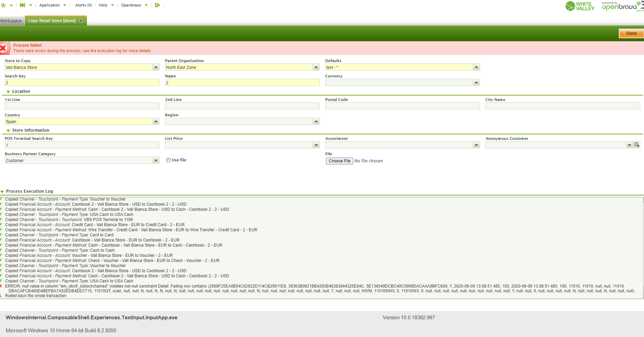Click the quick launch fast-forward icon
644x337 pixels.
pos(23,5)
